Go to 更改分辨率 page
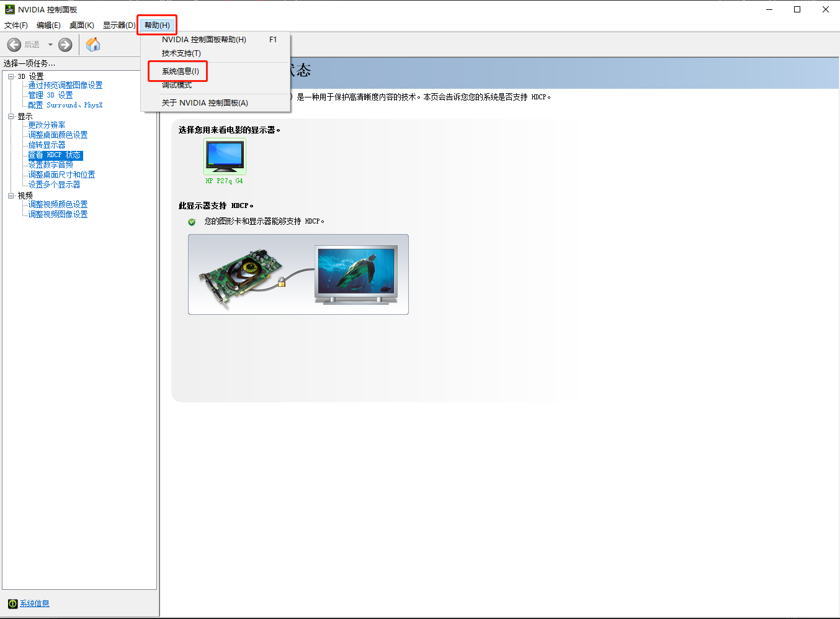Screen dimensions: 840x619 coord(47,125)
